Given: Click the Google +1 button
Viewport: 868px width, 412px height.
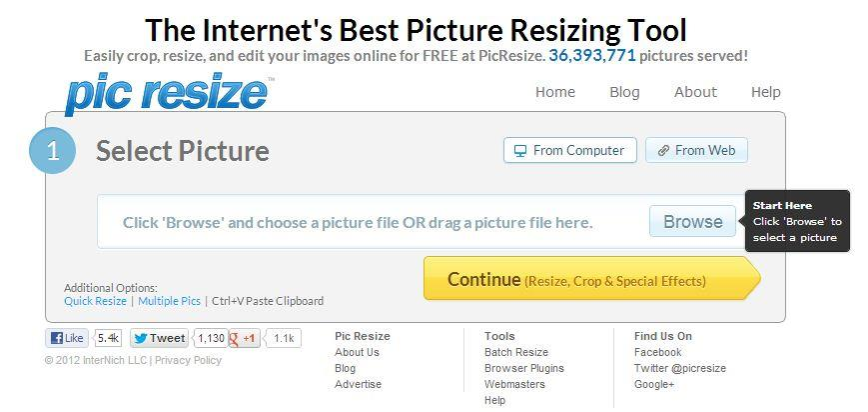Looking at the screenshot, I should point(245,338).
